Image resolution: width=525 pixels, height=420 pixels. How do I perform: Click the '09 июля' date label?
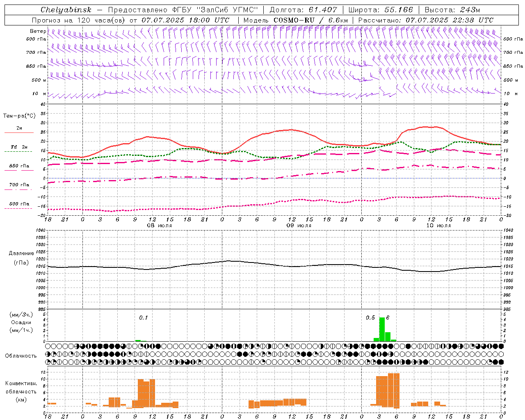click(299, 226)
